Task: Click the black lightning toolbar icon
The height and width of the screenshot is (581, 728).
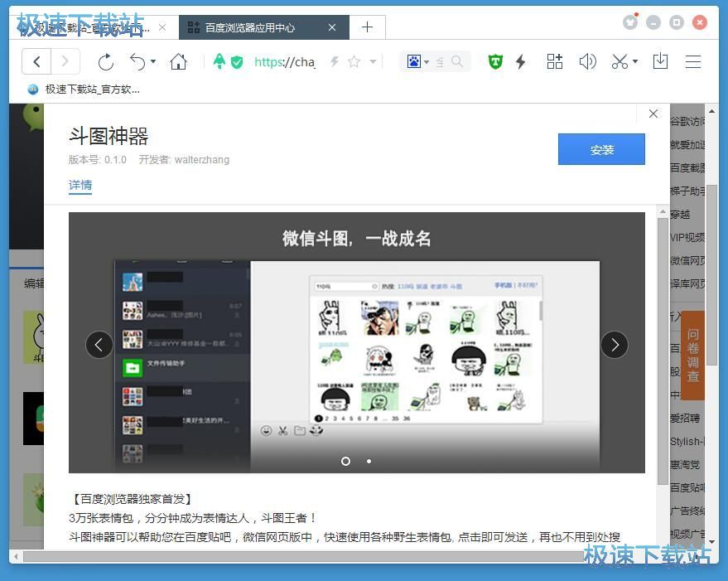Action: 520,61
